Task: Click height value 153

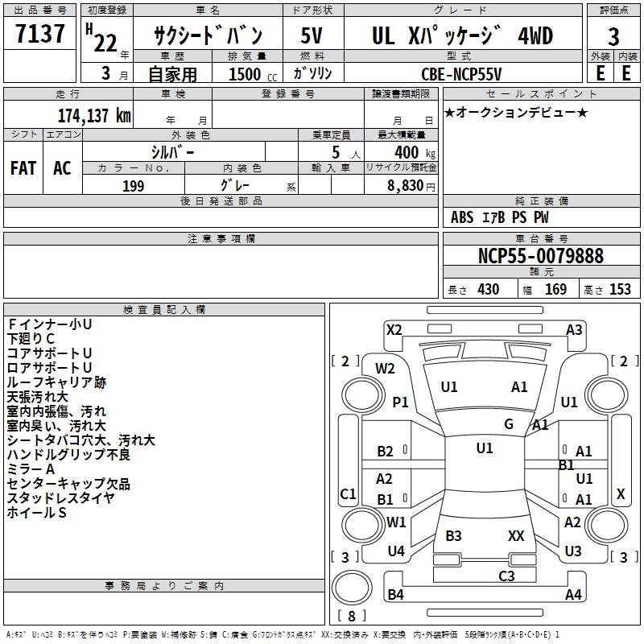Action: click(620, 289)
